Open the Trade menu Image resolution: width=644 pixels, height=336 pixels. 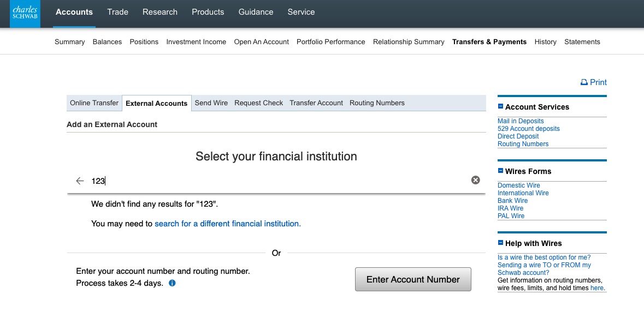117,12
